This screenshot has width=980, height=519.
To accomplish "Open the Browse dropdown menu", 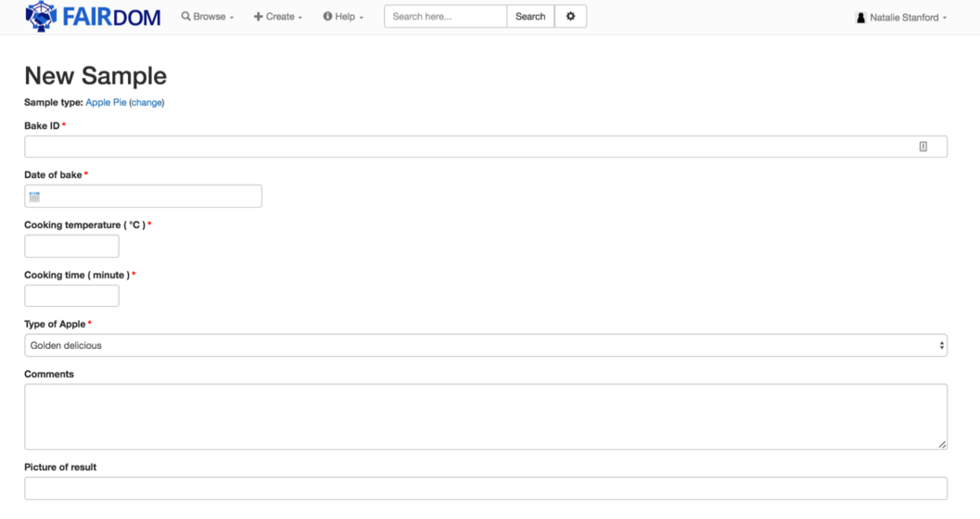I will [208, 16].
